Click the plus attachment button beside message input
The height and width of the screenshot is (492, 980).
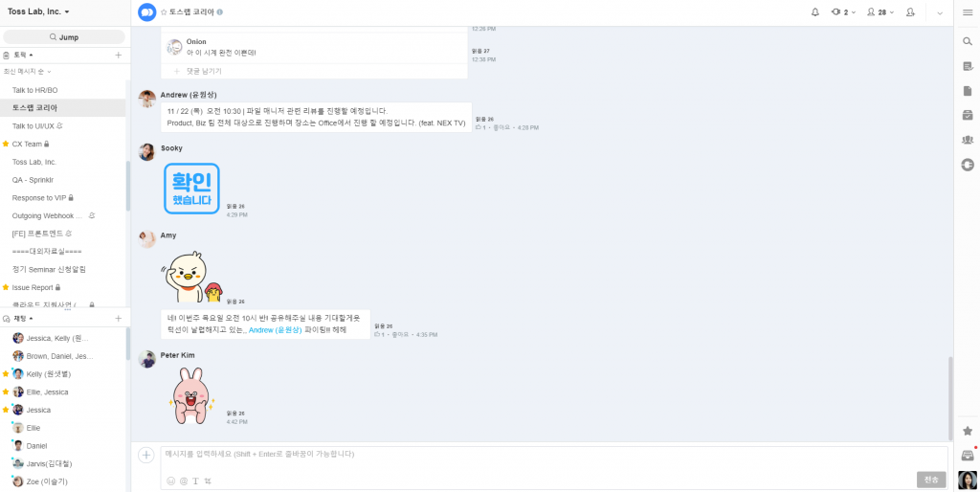(x=146, y=455)
